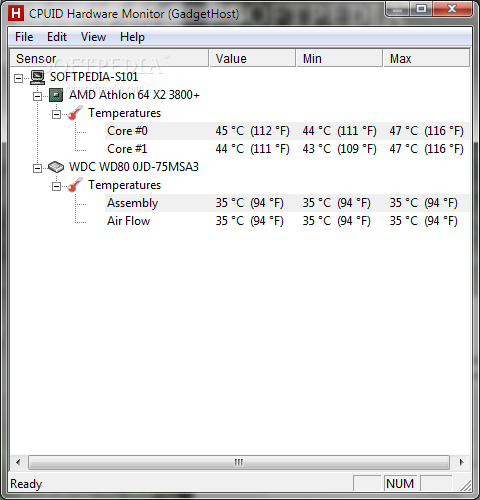The width and height of the screenshot is (480, 500).
Task: Open the Help menu
Action: click(x=132, y=37)
